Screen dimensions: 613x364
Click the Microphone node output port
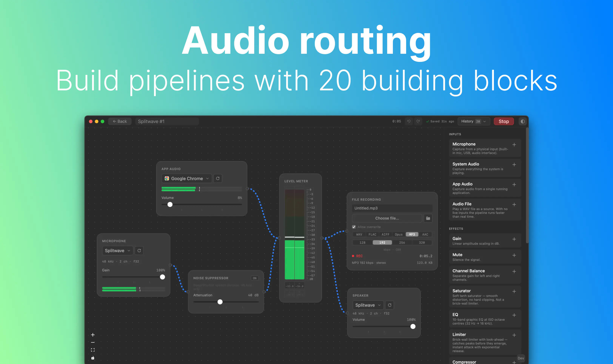click(170, 265)
